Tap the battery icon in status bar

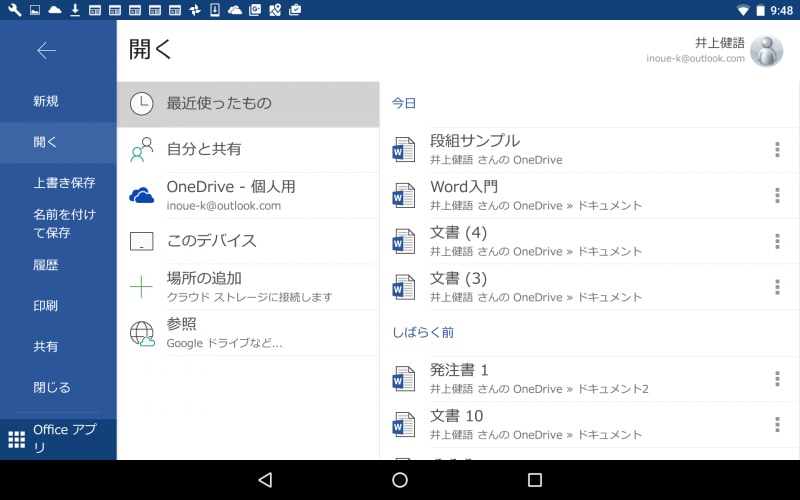pos(760,10)
